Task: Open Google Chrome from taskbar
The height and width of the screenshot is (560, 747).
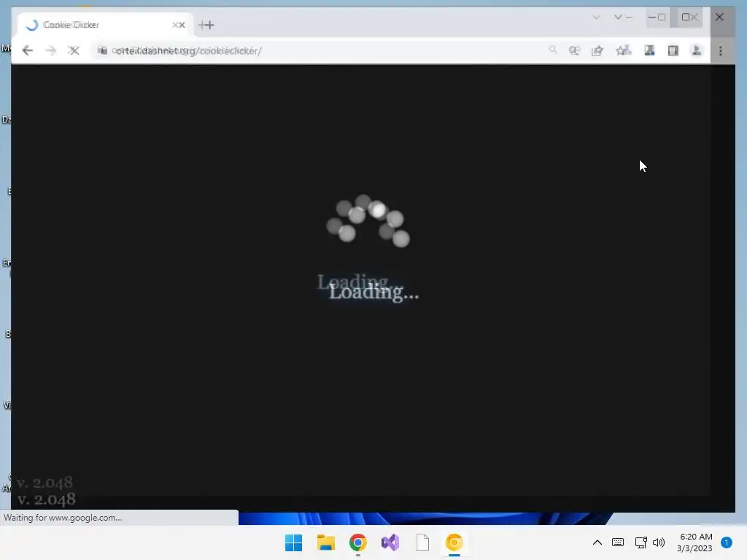Action: pyautogui.click(x=357, y=542)
